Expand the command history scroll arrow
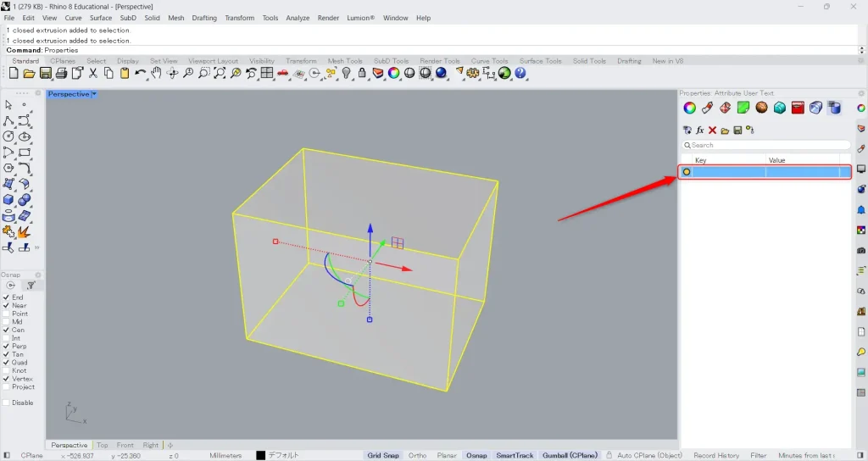Viewport: 868px width, 461px height. (x=862, y=50)
